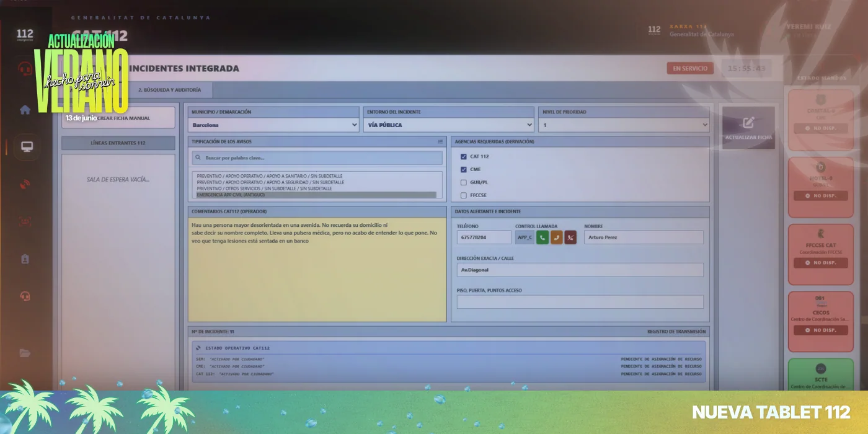The width and height of the screenshot is (868, 434).
Task: Click the SCTE round emblem icon
Action: (821, 368)
